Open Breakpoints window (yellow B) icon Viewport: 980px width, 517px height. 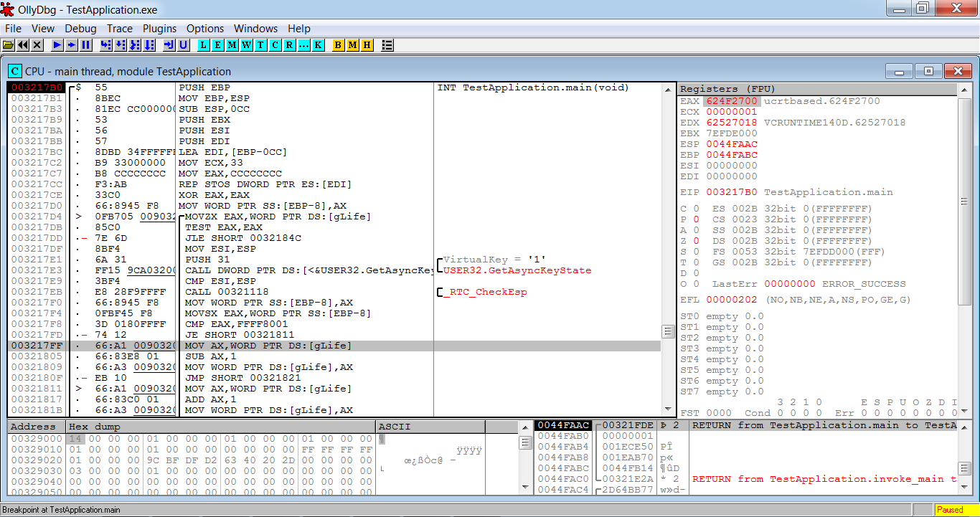click(x=339, y=45)
